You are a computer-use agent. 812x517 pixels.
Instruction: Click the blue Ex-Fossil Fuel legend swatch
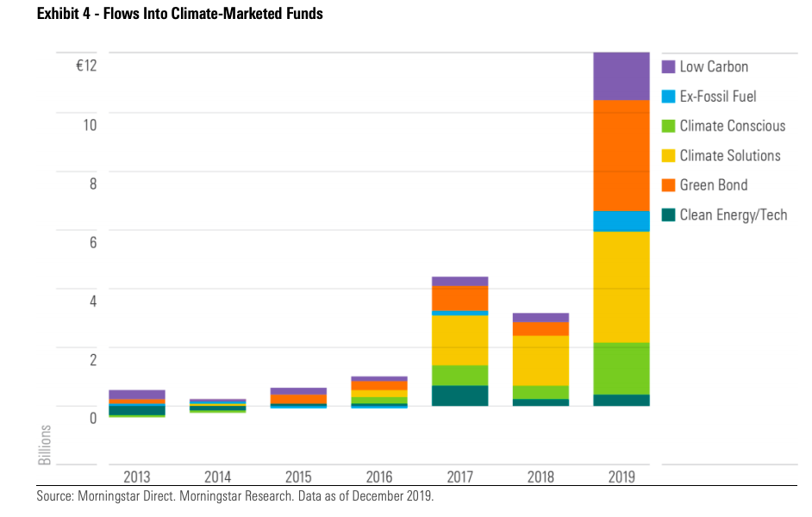tap(668, 97)
